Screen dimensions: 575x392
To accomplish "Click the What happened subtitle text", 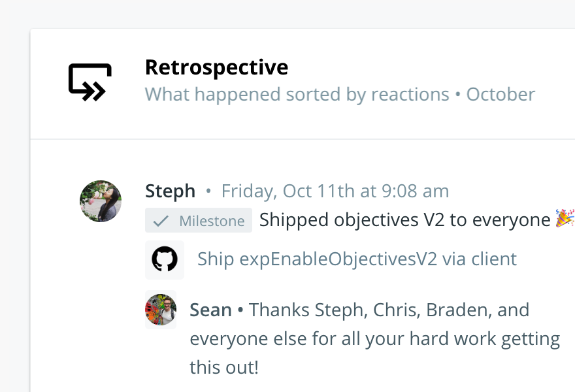I will 214,95.
